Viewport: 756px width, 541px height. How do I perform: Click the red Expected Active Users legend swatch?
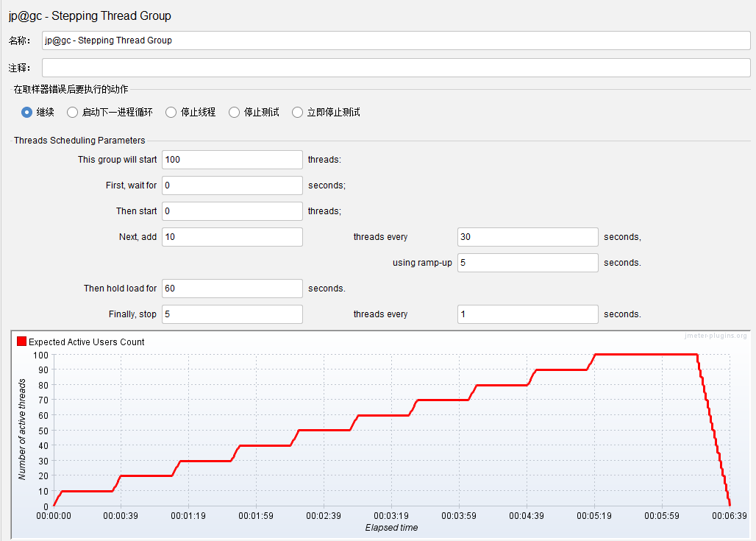click(x=21, y=342)
